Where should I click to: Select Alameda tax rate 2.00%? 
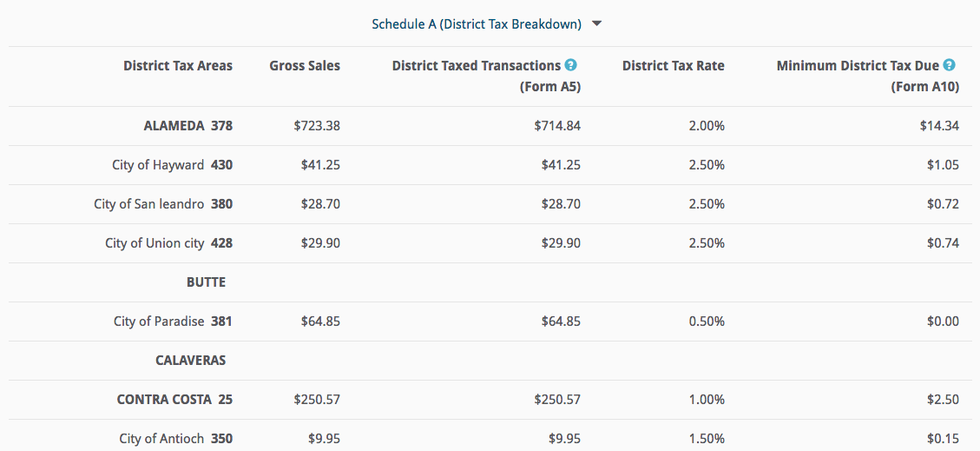[x=707, y=126]
